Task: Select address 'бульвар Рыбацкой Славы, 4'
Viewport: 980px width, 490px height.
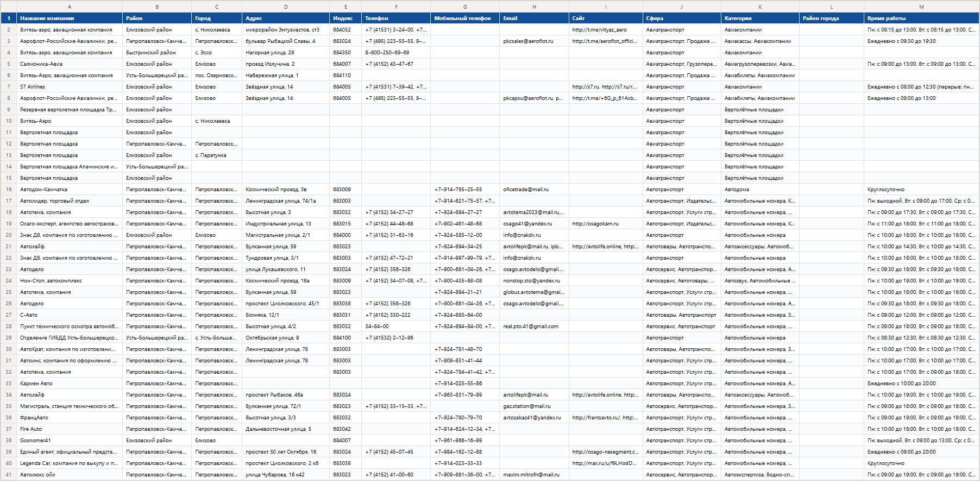Action: tap(286, 41)
